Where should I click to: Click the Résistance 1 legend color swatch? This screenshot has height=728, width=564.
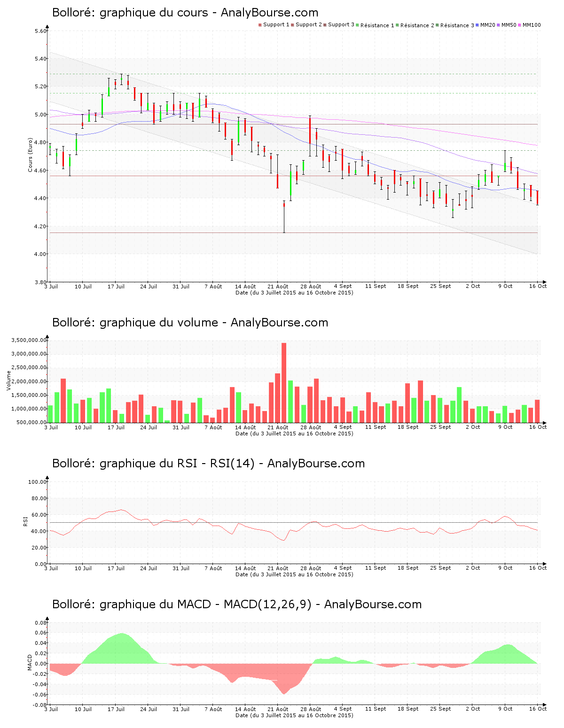point(358,25)
